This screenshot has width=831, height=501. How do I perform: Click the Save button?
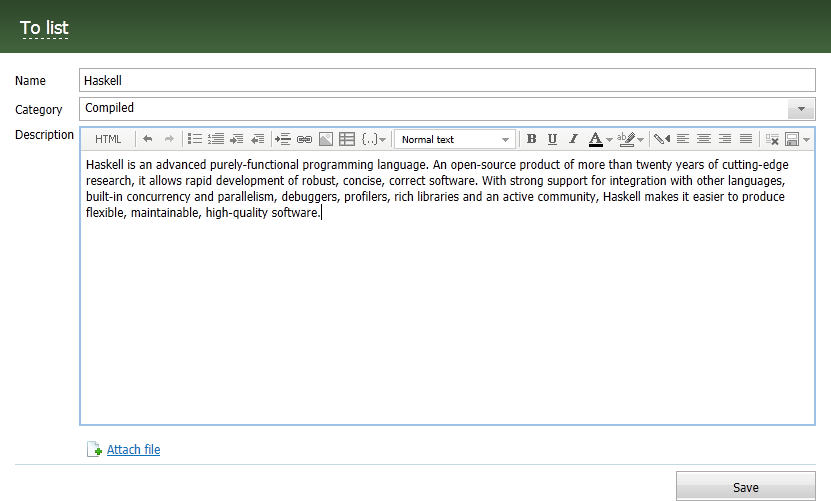(746, 487)
